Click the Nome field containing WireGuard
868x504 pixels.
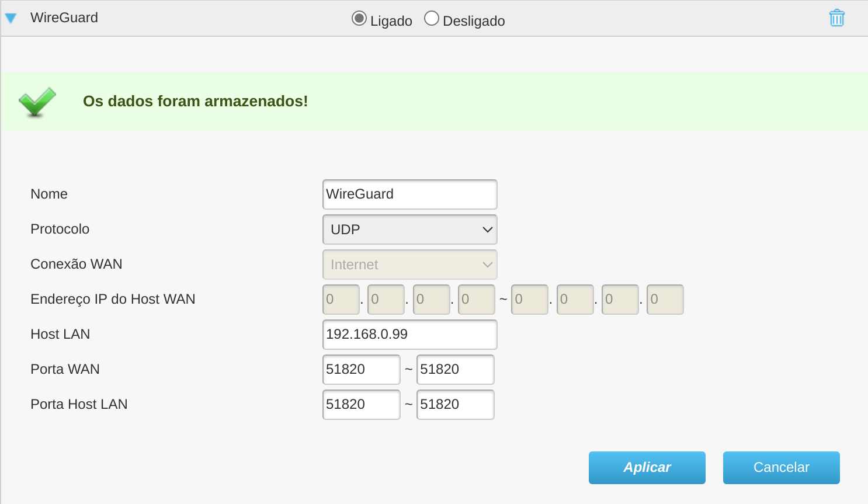(x=409, y=194)
